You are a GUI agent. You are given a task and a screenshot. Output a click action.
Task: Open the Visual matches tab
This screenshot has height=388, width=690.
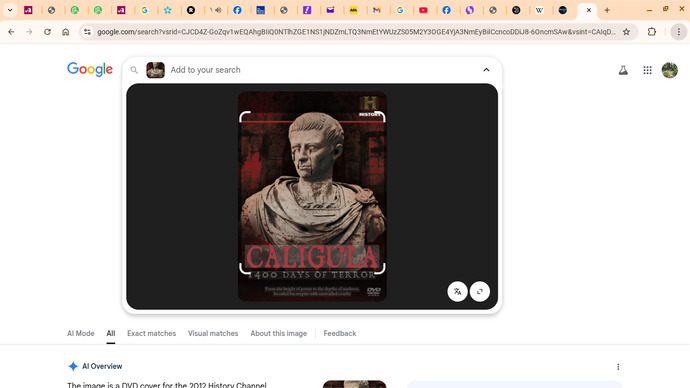coord(213,333)
